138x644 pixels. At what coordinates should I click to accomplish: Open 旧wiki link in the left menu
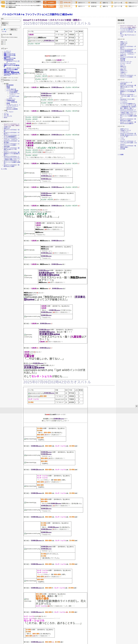[5, 118]
